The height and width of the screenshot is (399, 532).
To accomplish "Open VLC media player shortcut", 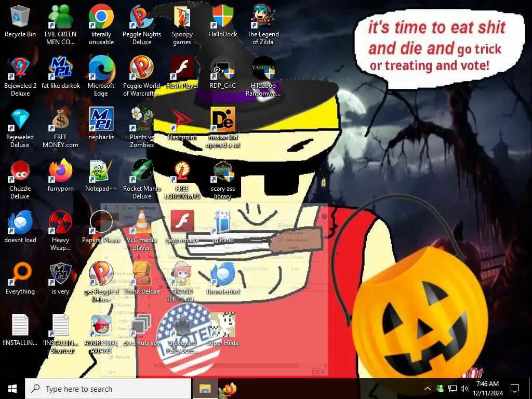I will tap(142, 231).
